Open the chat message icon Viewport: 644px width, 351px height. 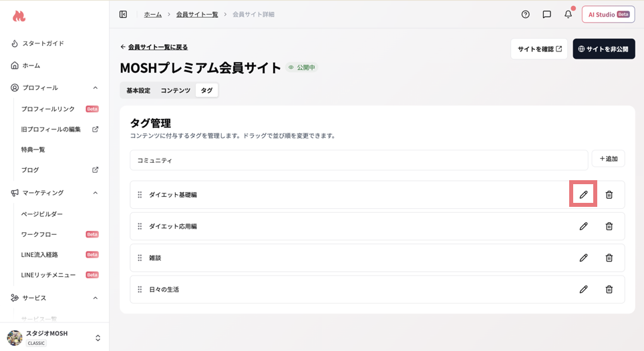546,15
